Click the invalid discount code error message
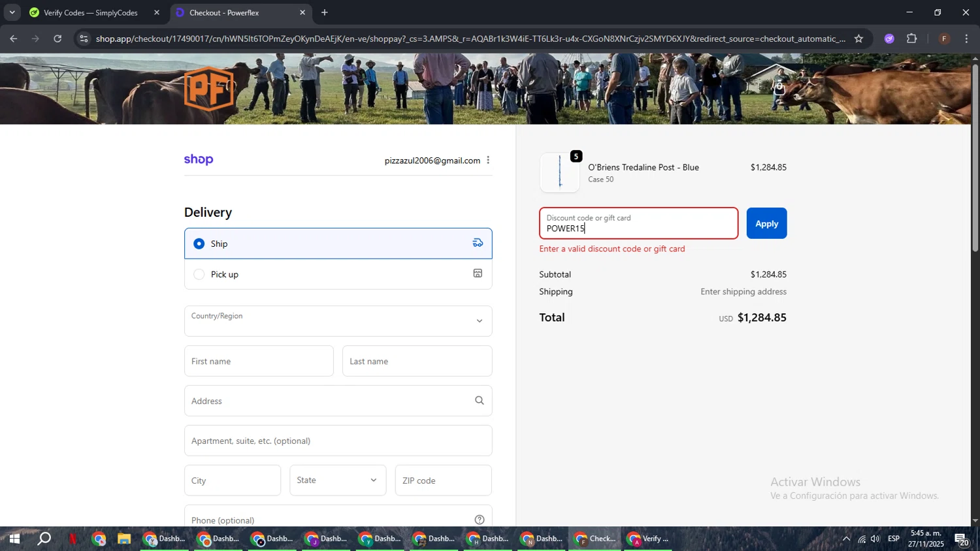Image resolution: width=980 pixels, height=551 pixels. pyautogui.click(x=612, y=249)
